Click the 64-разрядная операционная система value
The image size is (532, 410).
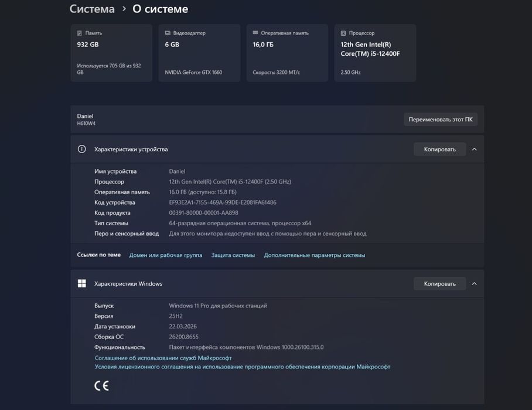click(x=240, y=223)
